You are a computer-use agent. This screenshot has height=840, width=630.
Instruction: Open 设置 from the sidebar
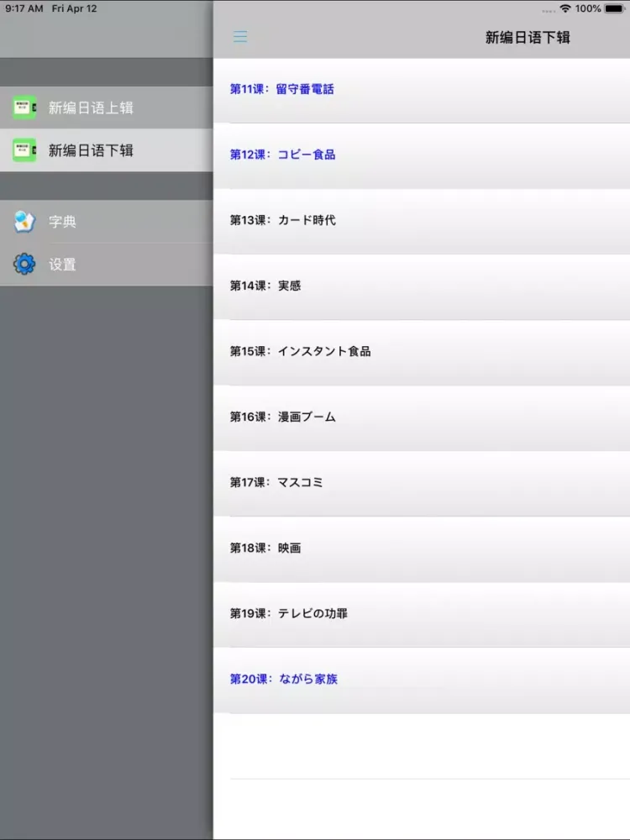pos(107,264)
